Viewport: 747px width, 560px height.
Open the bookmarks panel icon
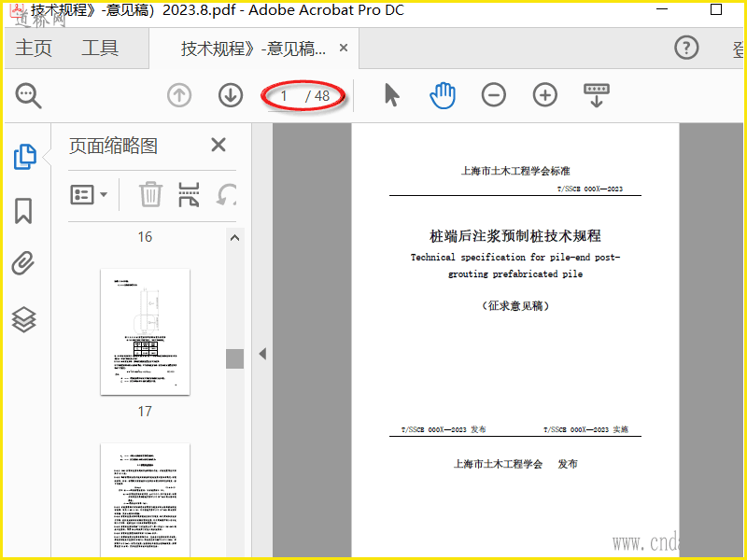[23, 211]
